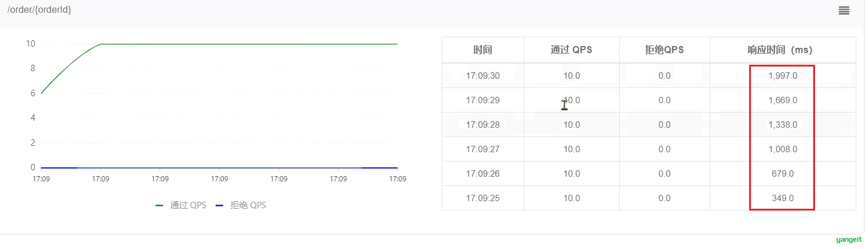Toggle the 通过 QPS legend series
The height and width of the screenshot is (249, 868).
tap(181, 205)
